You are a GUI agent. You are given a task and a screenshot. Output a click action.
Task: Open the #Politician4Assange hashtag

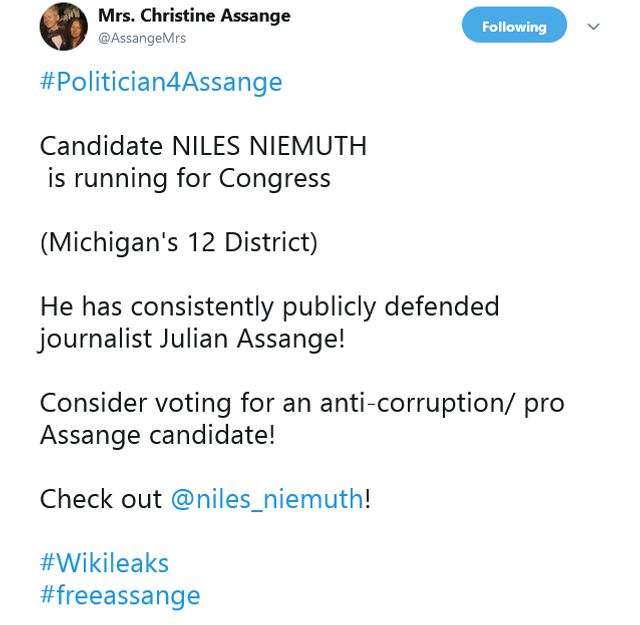coord(161,82)
